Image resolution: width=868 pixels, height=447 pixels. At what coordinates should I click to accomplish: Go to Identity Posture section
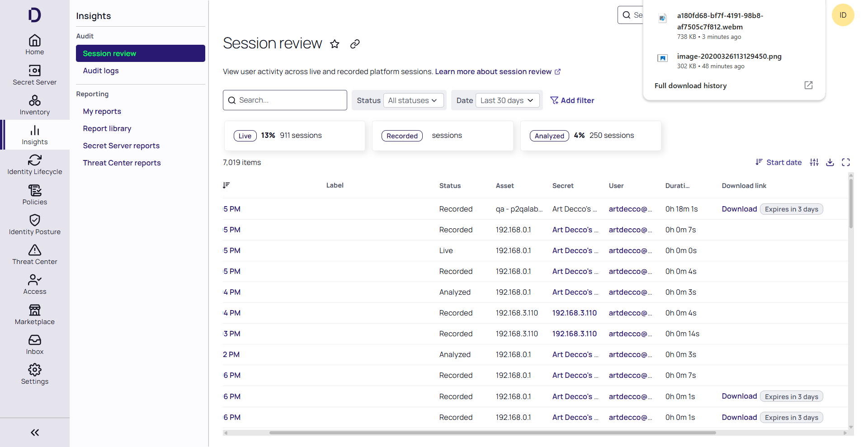pyautogui.click(x=35, y=225)
